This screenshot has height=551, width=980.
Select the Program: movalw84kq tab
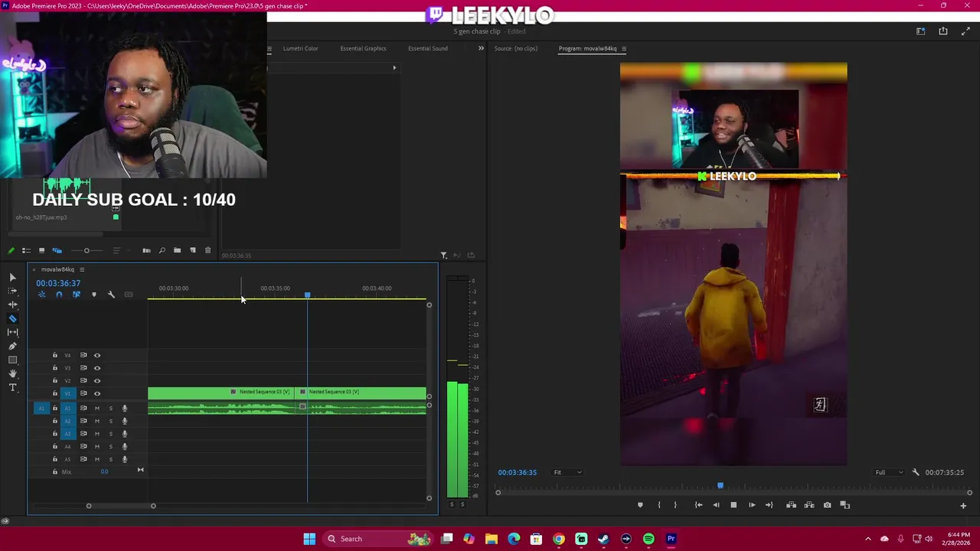pyautogui.click(x=587, y=49)
